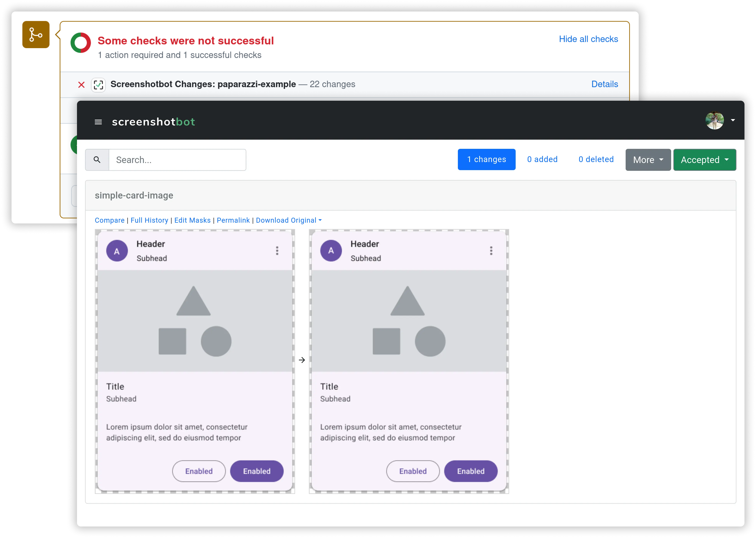756x538 pixels.
Task: Click the Screenshotbot check logo icon
Action: point(98,85)
